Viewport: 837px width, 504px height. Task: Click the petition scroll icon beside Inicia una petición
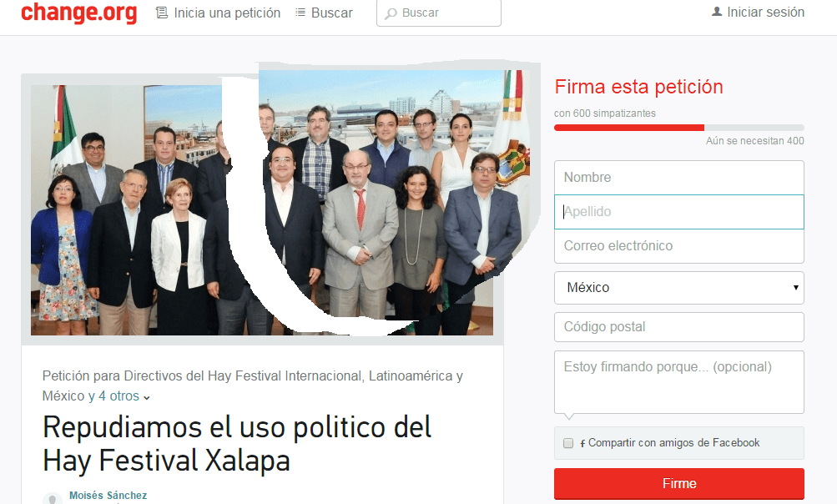[x=161, y=13]
